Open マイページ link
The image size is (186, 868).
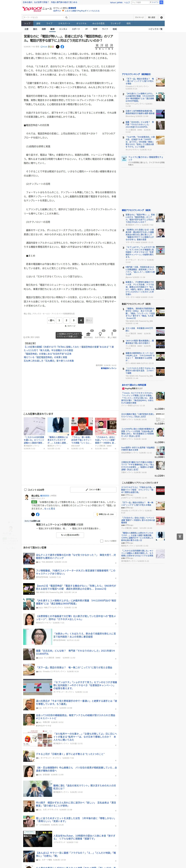139,18
